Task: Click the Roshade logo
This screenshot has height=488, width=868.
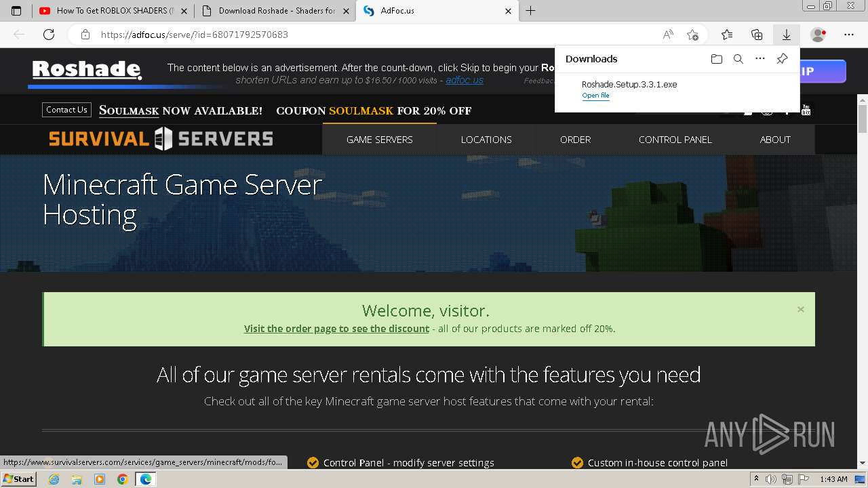Action: (x=87, y=70)
